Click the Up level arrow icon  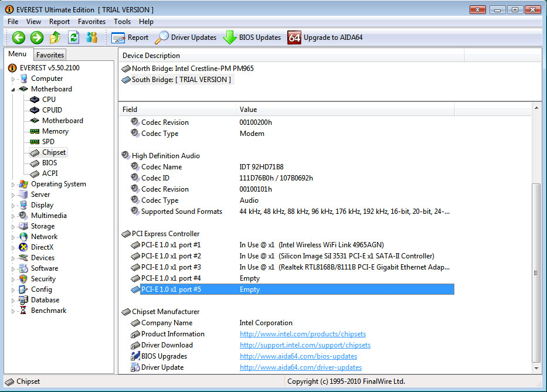[x=55, y=38]
